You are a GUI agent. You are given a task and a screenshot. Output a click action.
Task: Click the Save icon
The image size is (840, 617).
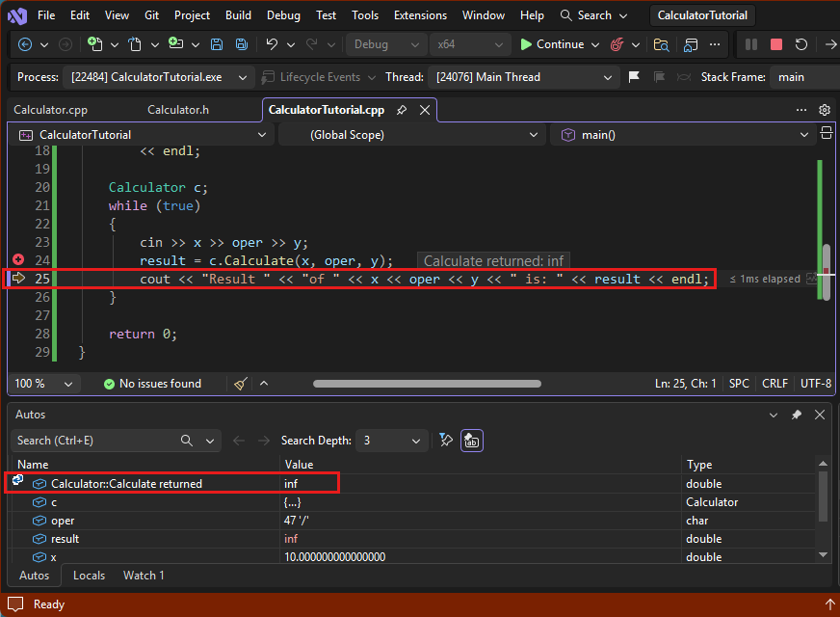217,44
